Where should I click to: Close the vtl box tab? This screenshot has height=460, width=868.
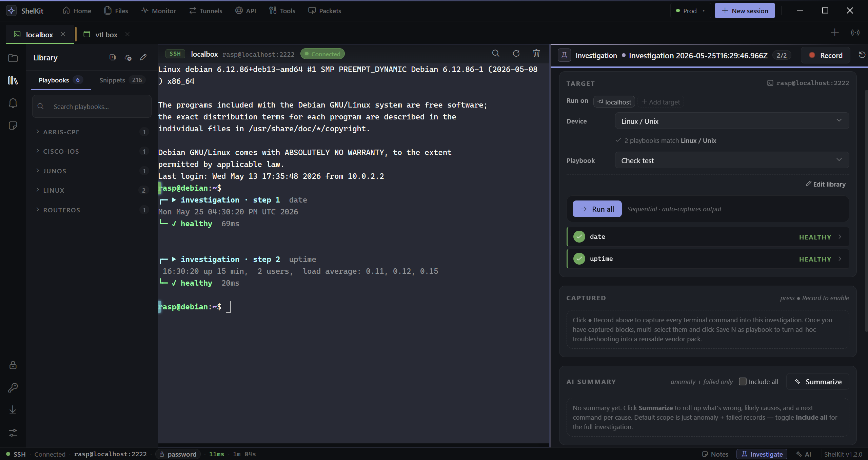click(x=127, y=34)
